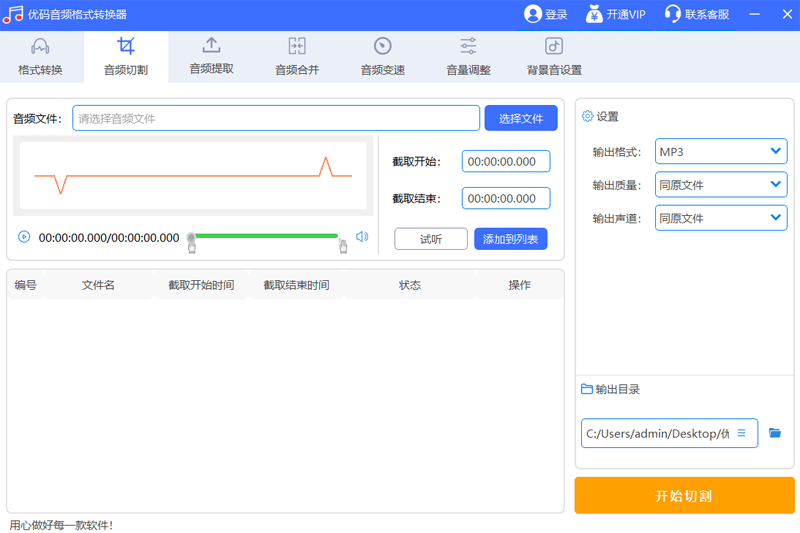
Task: Open the 音量调整 volume adjust icon
Action: pyautogui.click(x=468, y=46)
